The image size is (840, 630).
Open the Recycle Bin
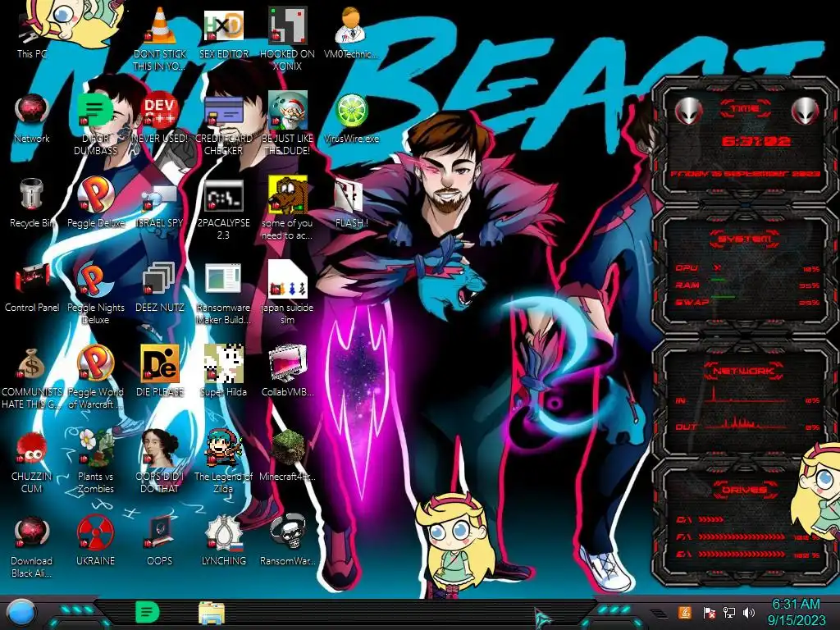(32, 203)
